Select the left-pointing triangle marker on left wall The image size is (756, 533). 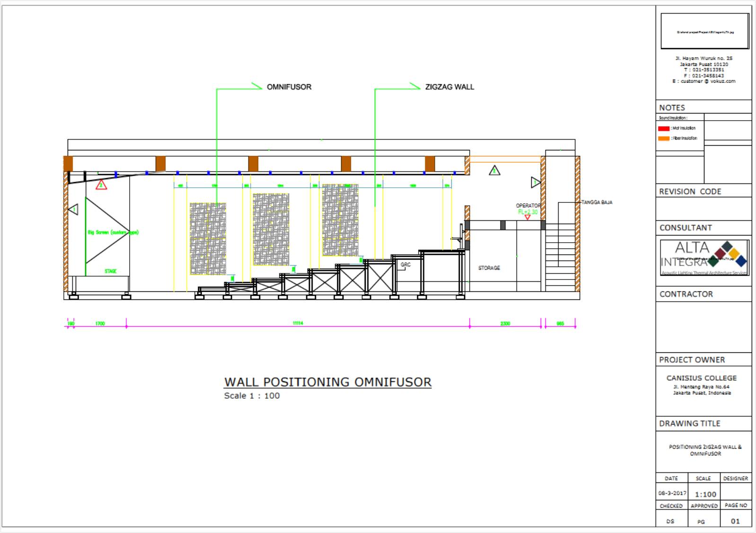(73, 209)
